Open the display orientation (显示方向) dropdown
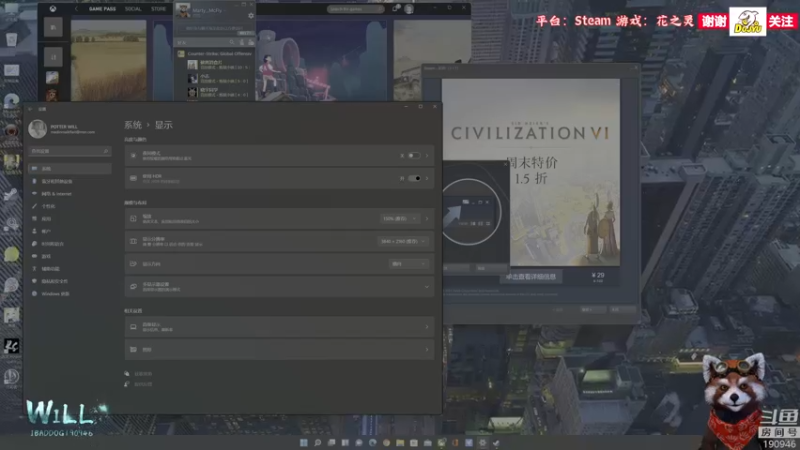This screenshot has width=800, height=450. pyautogui.click(x=408, y=264)
